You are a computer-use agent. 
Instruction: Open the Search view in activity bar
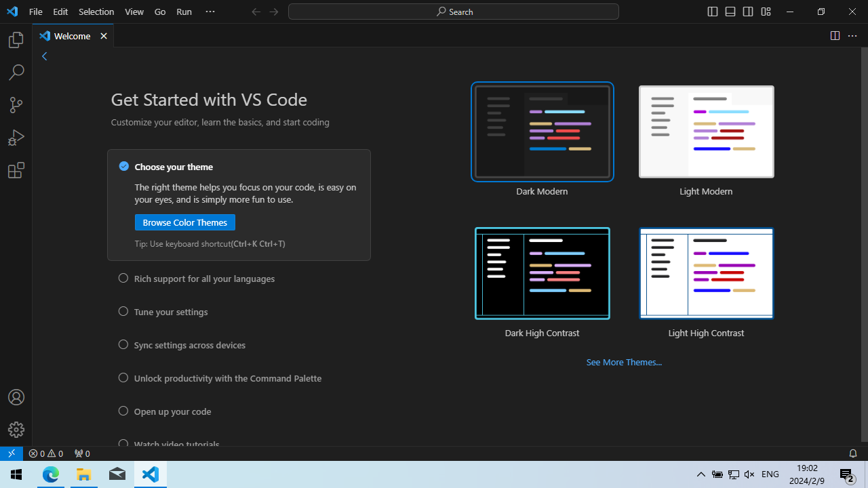tap(16, 72)
